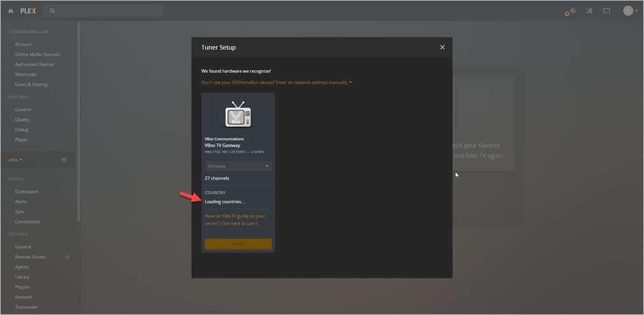Expand manual HDHomeRun network address entry

coord(276,83)
